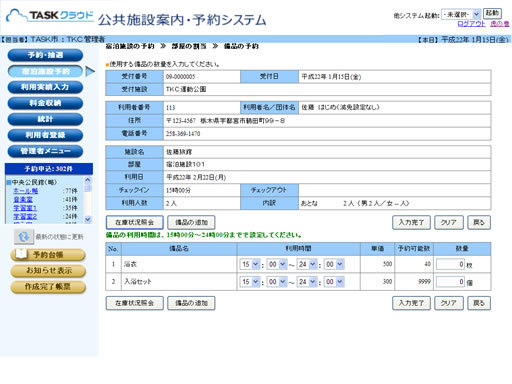Viewport: 512px width, 384px height.
Task: Click the 起動 button
Action: (492, 14)
